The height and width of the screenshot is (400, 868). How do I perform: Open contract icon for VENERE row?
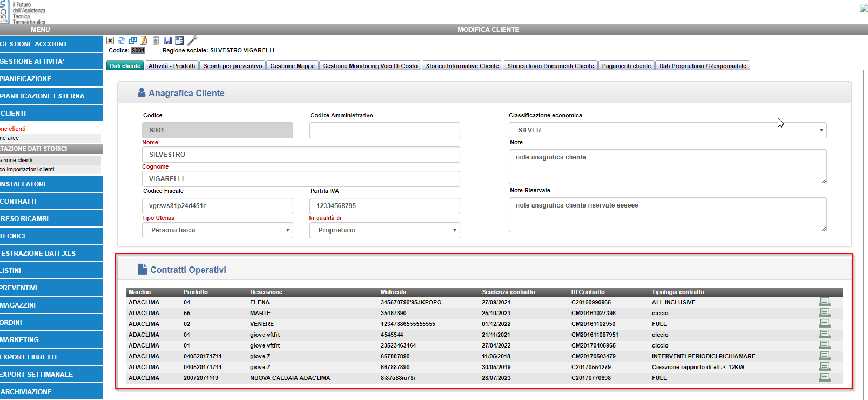click(824, 323)
